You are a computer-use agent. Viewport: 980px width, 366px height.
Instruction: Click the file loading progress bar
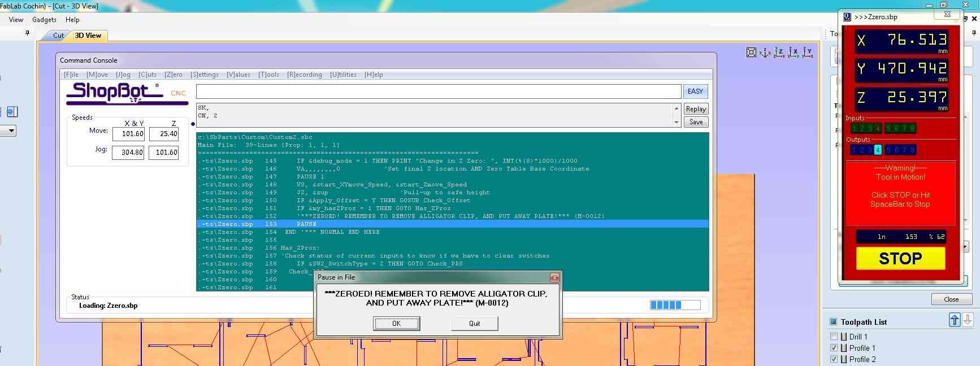click(675, 305)
